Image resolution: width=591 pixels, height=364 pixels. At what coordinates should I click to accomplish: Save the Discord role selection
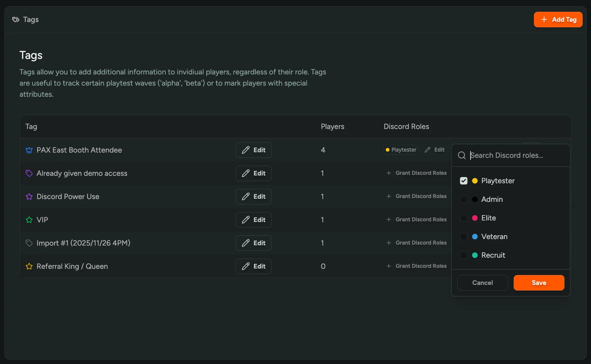[x=539, y=283]
